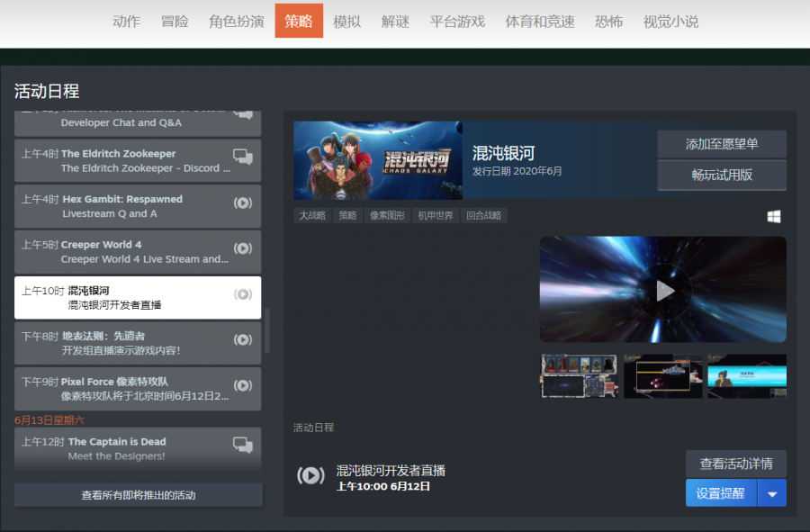Click release date text 发行日期 2020年6月
Screen dimensions: 810x532
tap(517, 171)
